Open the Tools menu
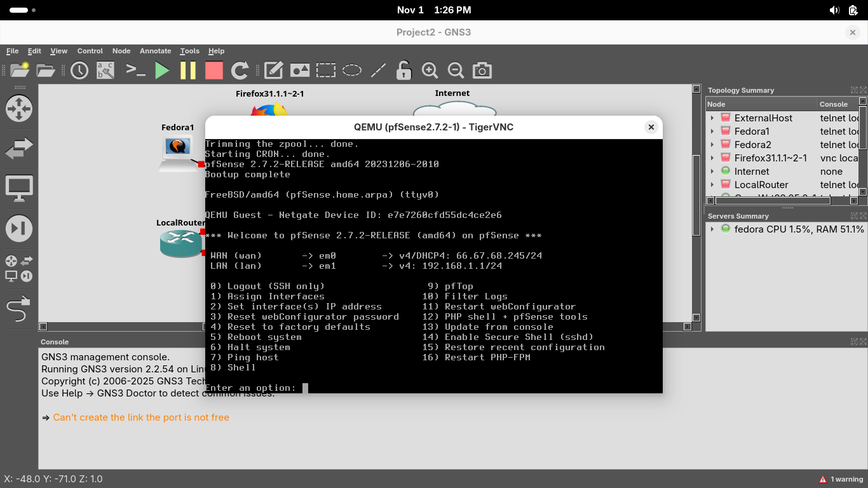Viewport: 868px width, 488px height. click(189, 51)
